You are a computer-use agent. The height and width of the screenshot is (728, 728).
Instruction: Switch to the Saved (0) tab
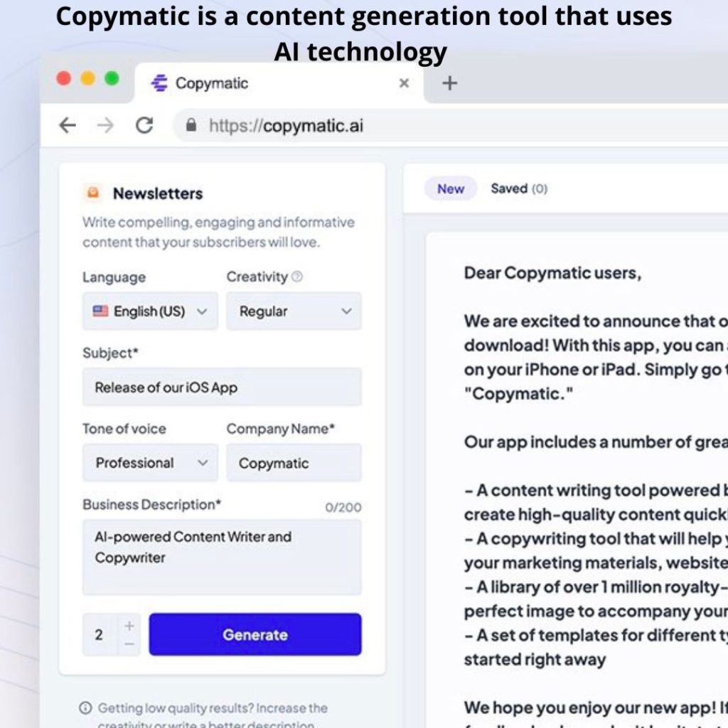pyautogui.click(x=519, y=188)
